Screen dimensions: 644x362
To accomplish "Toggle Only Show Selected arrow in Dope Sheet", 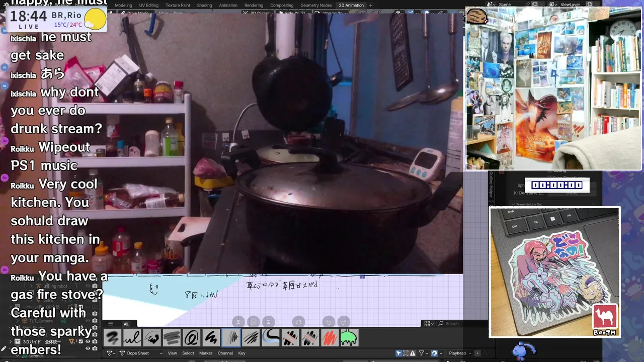I will [398, 353].
